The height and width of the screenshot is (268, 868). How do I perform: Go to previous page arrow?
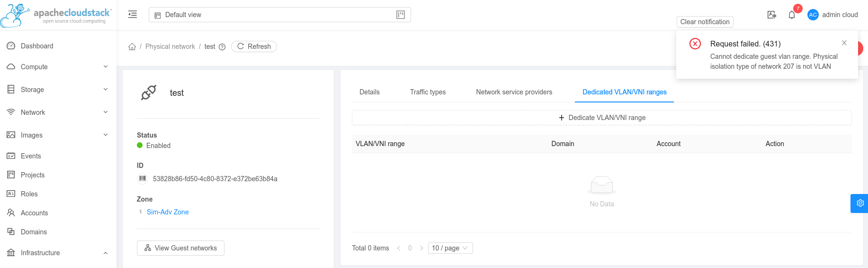(x=399, y=248)
